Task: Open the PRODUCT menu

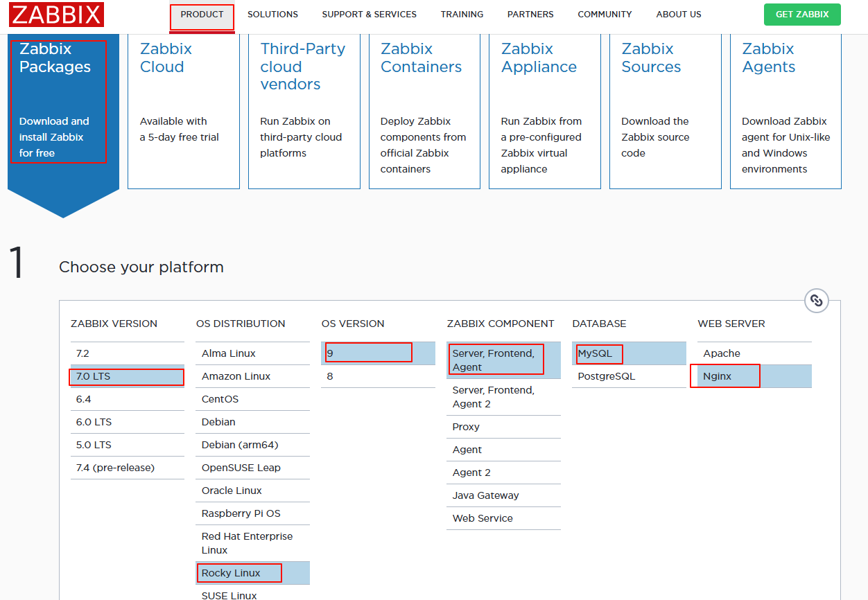Action: [202, 15]
